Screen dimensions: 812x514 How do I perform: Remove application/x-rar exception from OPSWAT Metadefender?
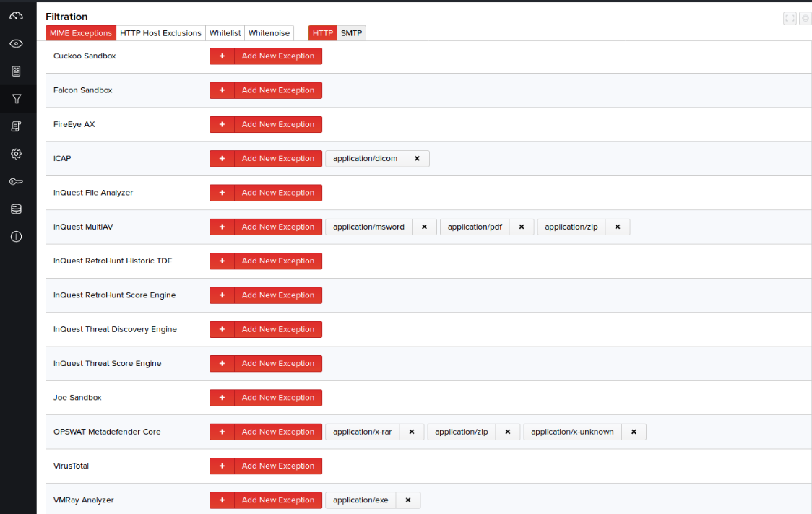(x=412, y=432)
